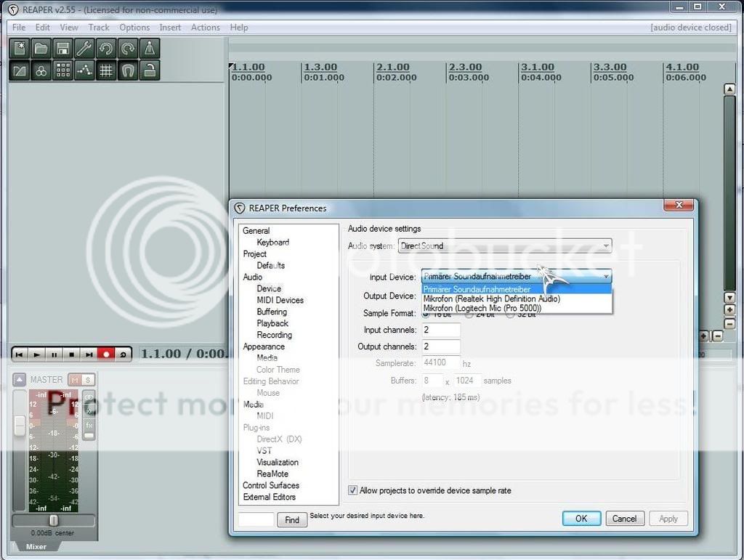The height and width of the screenshot is (560, 744).
Task: Choose 'Mikrofon (Realtek High Definition Audio)' input
Action: [x=517, y=299]
